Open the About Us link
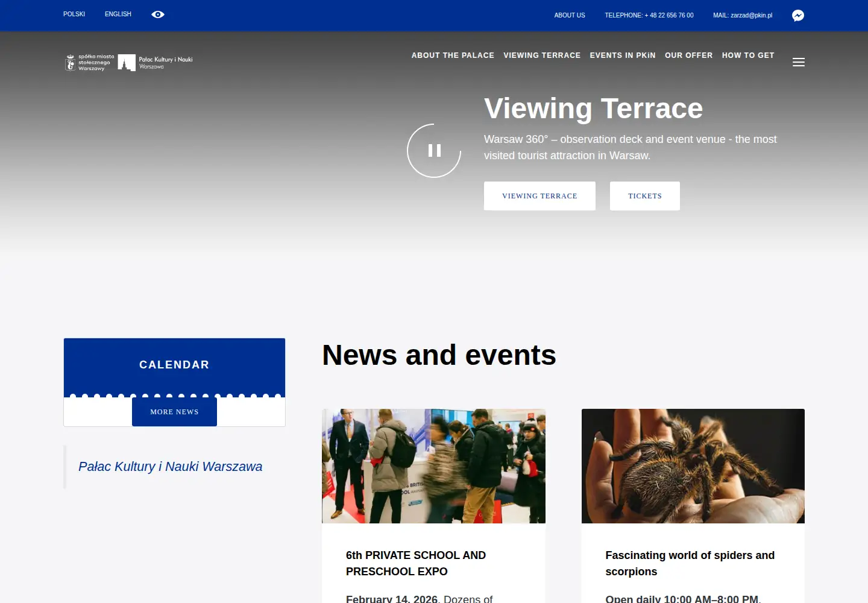This screenshot has width=868, height=603. click(570, 16)
